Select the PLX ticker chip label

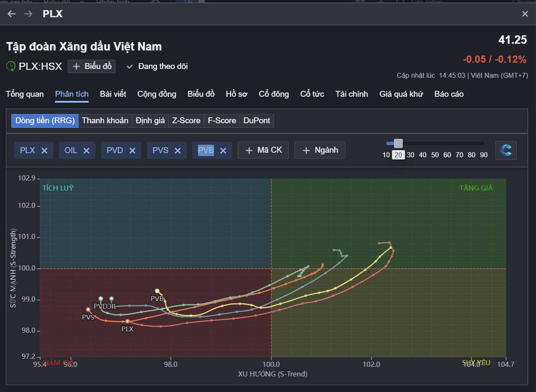tap(27, 150)
